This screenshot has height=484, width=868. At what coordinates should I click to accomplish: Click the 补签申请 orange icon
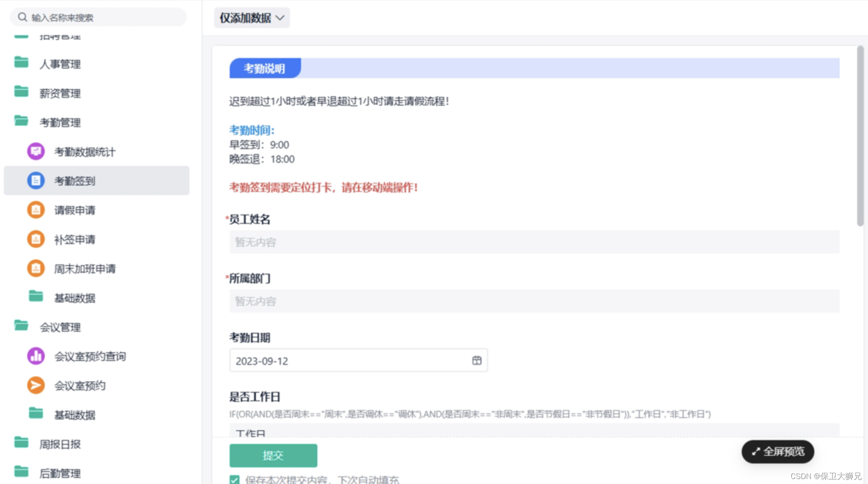tap(36, 239)
